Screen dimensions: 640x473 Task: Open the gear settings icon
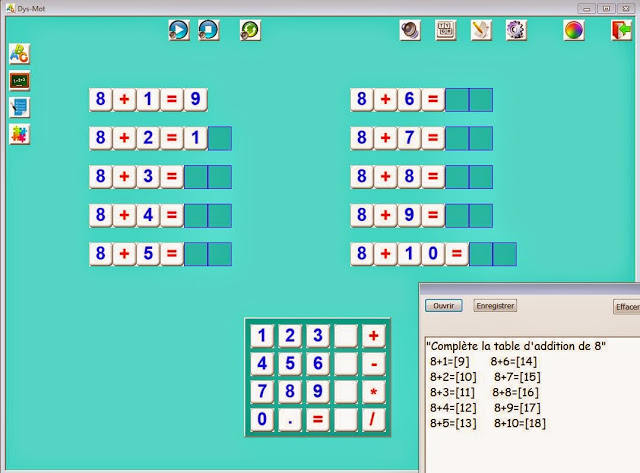tap(516, 31)
